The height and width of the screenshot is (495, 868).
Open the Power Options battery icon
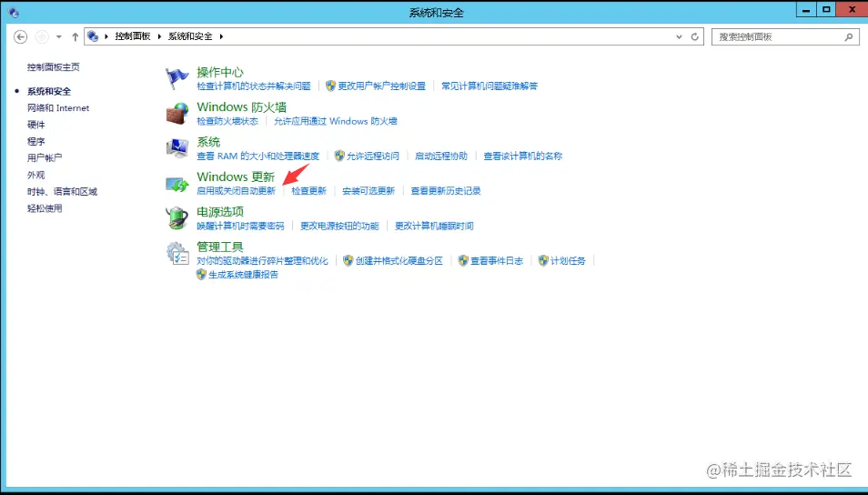(x=177, y=218)
